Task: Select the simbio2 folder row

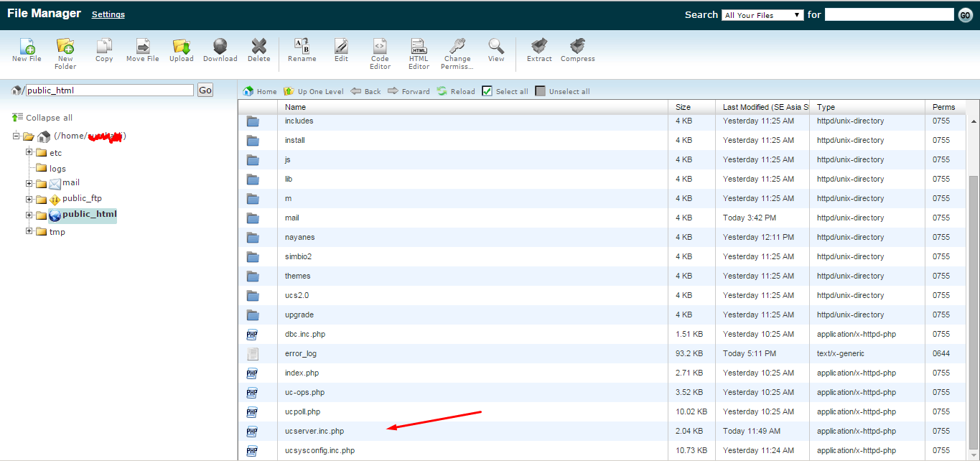Action: 602,256
